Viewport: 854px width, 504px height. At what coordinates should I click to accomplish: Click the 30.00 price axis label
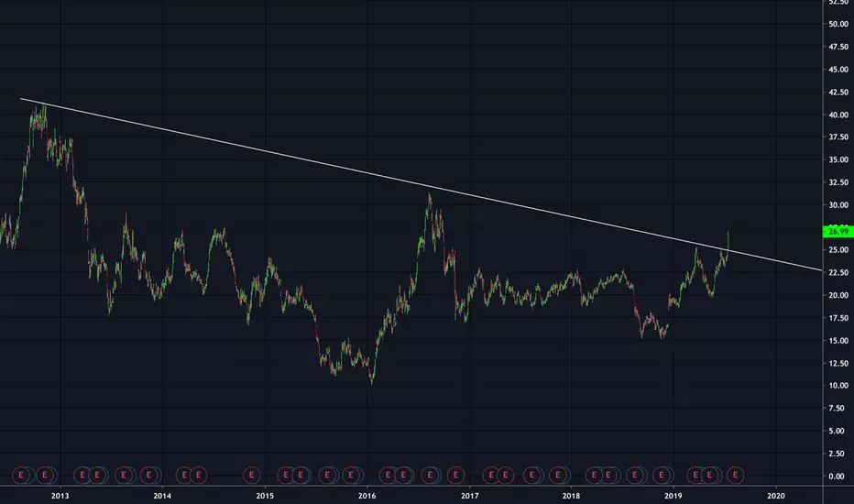point(838,205)
